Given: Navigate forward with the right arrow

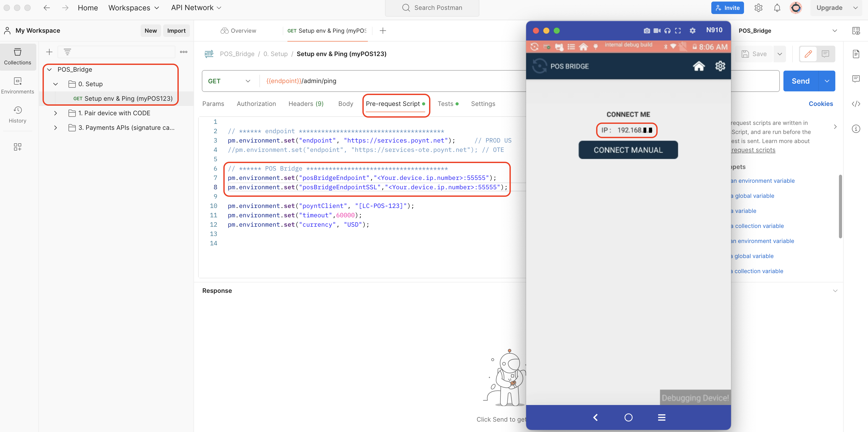Looking at the screenshot, I should 65,8.
